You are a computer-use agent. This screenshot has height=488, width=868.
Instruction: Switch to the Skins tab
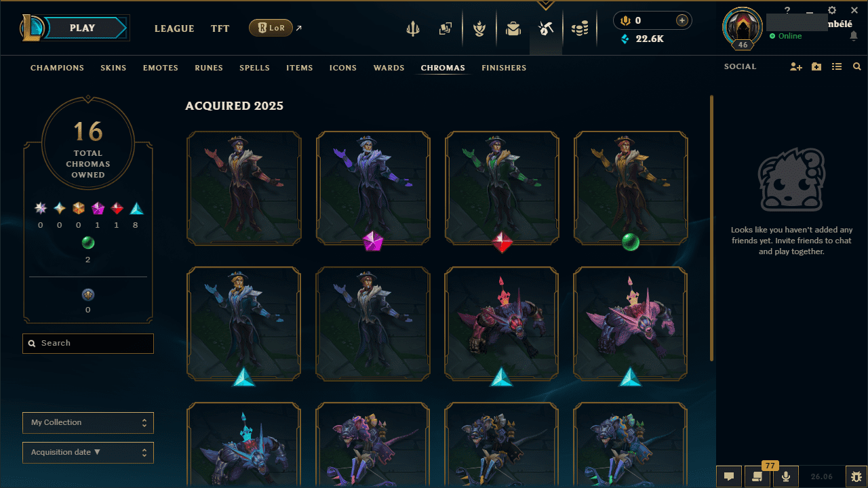113,68
